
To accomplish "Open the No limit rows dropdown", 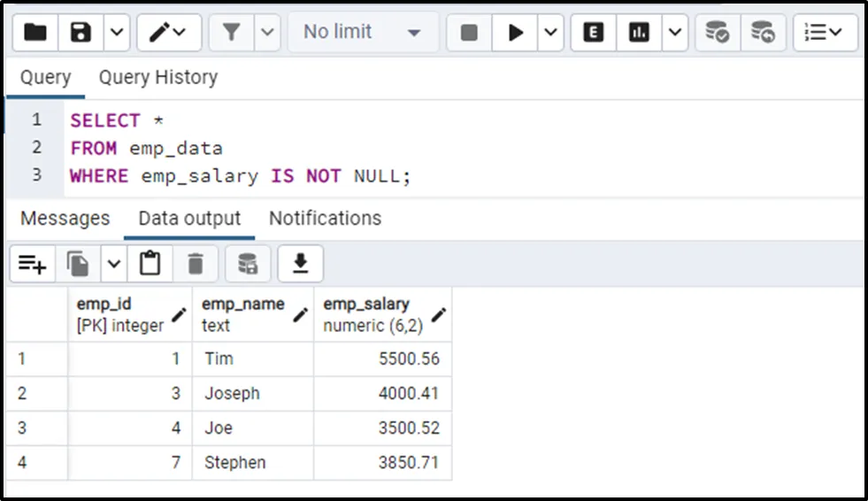I will [363, 33].
